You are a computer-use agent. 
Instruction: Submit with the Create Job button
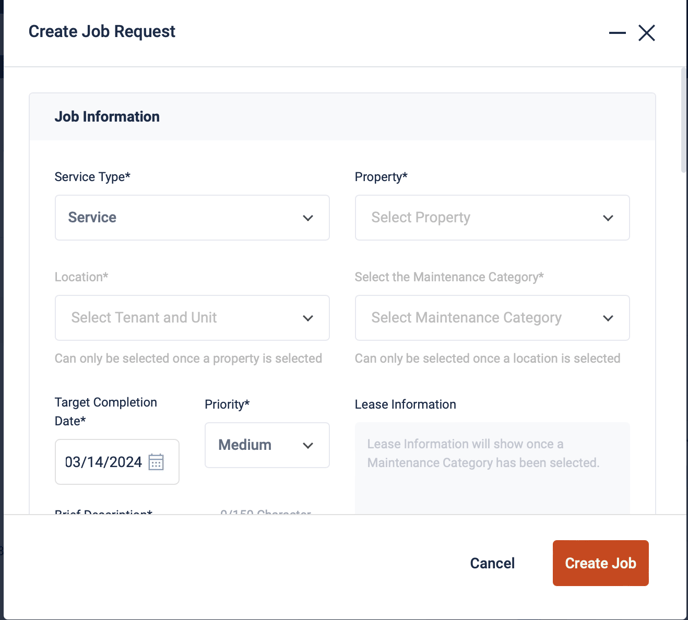600,563
